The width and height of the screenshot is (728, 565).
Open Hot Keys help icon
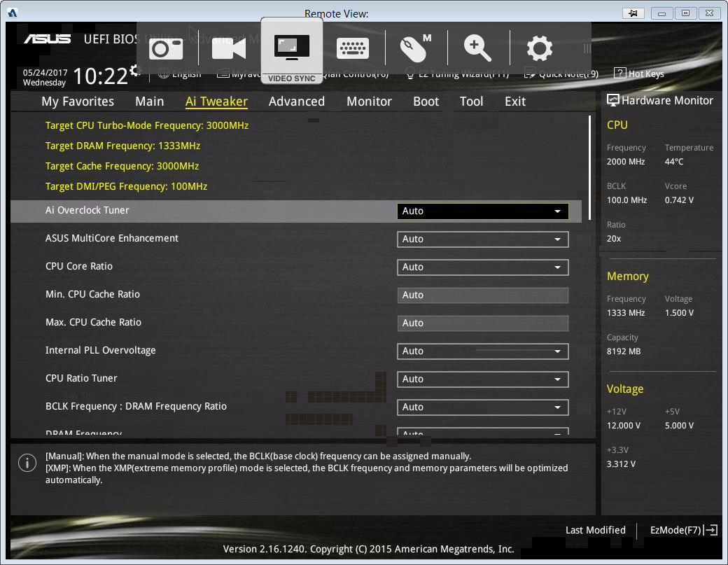coord(619,73)
